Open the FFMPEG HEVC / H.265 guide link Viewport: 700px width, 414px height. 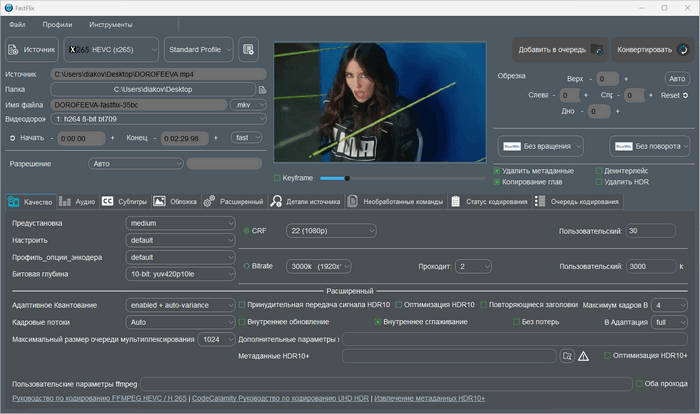point(99,398)
